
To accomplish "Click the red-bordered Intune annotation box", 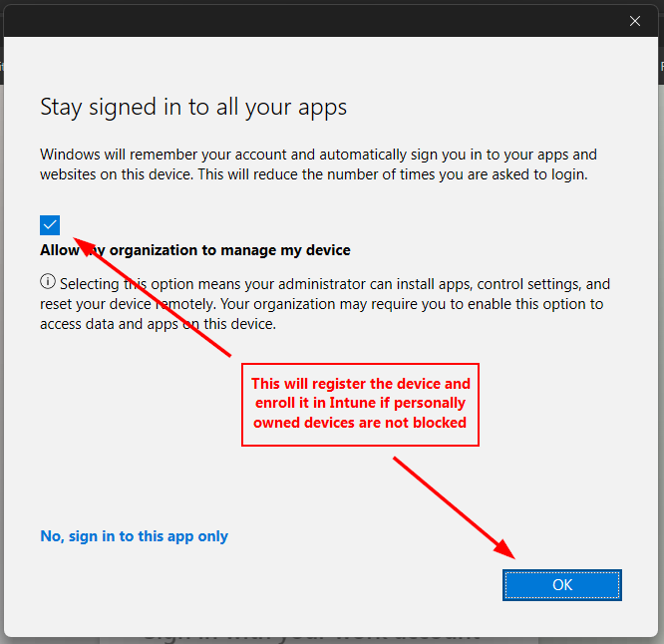I will click(x=360, y=404).
